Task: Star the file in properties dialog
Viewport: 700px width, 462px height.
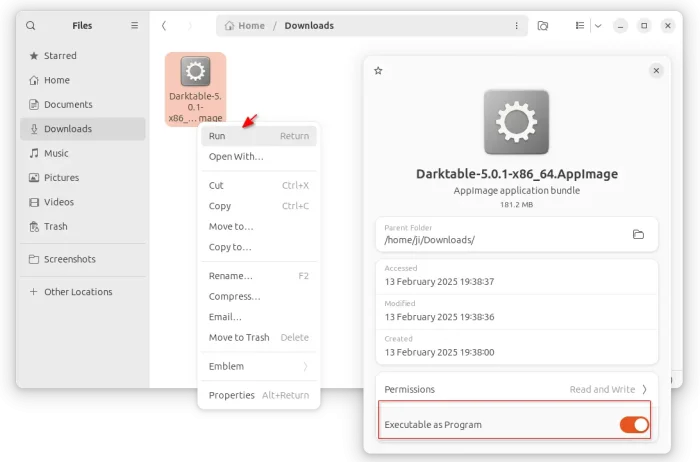Action: coord(378,71)
